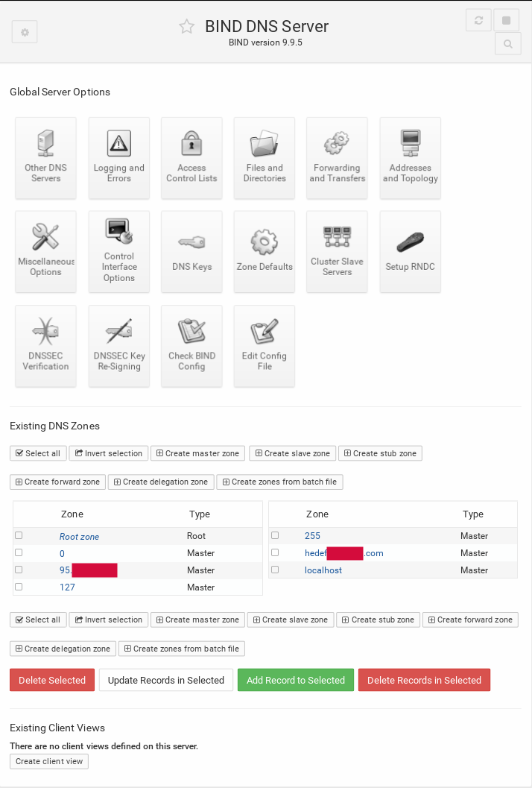
Task: Open Edit Config File
Action: point(265,345)
